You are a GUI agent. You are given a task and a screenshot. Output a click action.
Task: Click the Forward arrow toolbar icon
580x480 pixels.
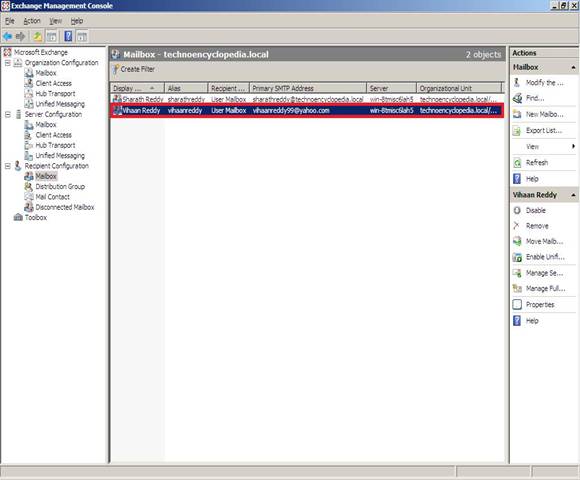(21, 36)
